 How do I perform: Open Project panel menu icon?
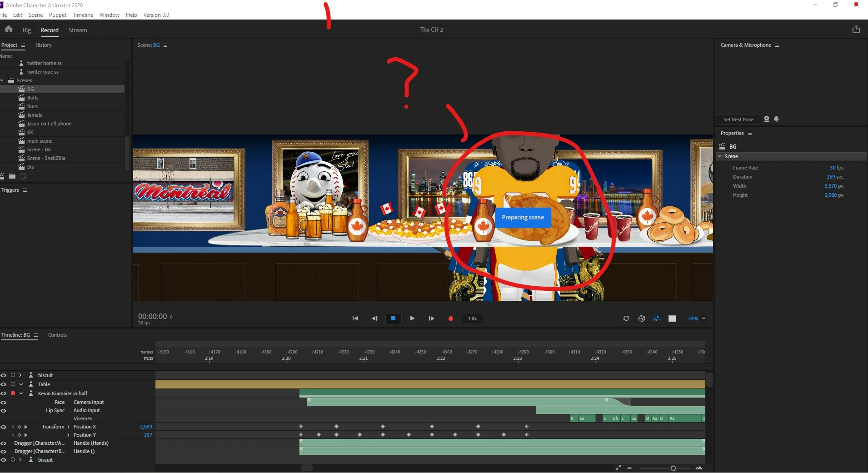tap(23, 45)
